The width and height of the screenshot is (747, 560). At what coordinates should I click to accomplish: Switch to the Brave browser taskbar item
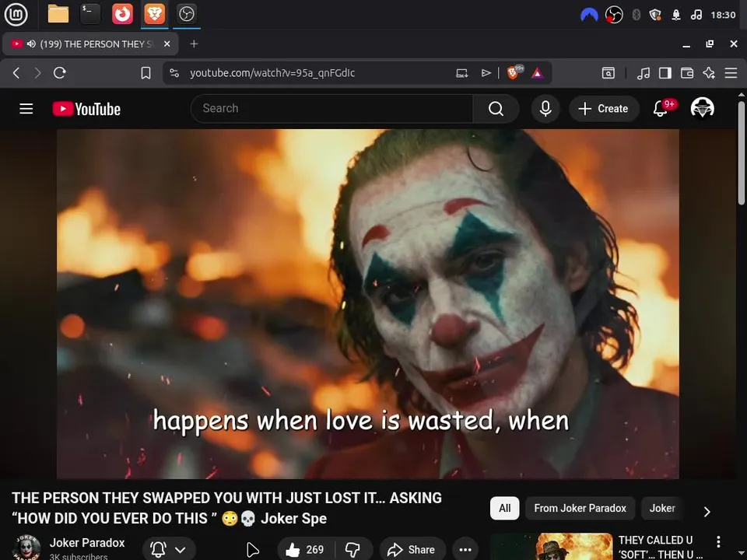(154, 14)
